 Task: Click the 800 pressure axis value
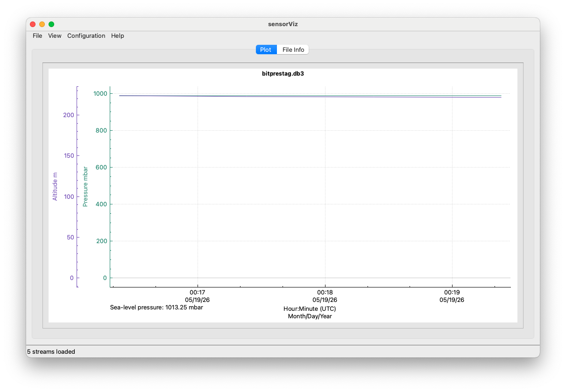click(101, 130)
